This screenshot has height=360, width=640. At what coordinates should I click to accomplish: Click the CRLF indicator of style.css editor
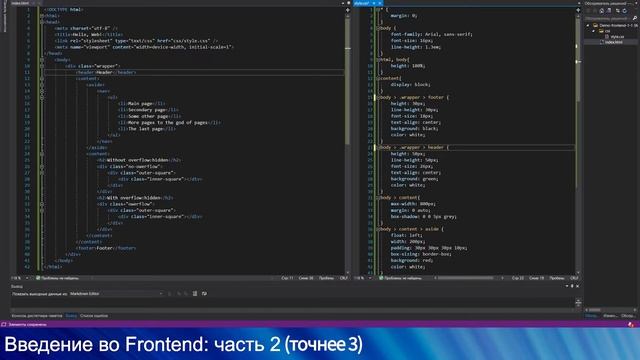[x=574, y=278]
